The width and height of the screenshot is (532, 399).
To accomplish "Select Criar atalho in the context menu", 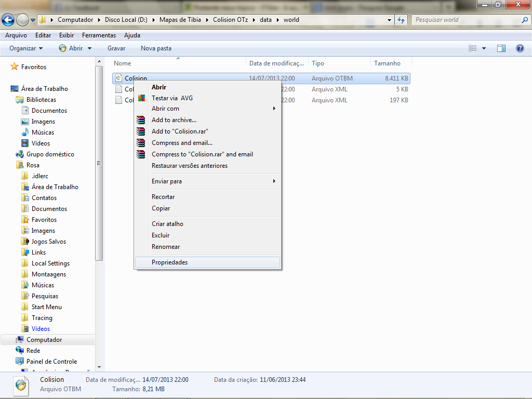I will (x=208, y=224).
